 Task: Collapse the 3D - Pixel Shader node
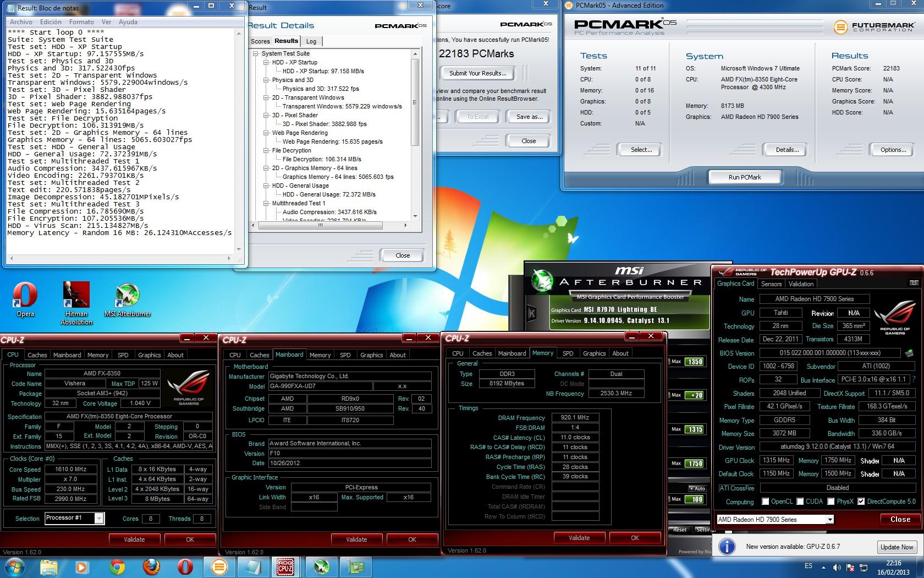coord(266,115)
